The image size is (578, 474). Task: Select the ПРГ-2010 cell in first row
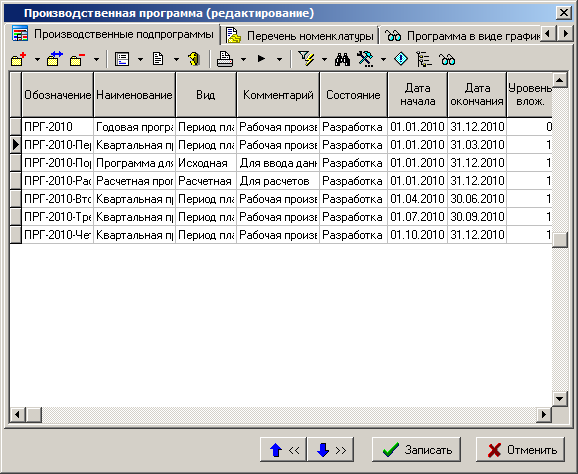(58, 127)
